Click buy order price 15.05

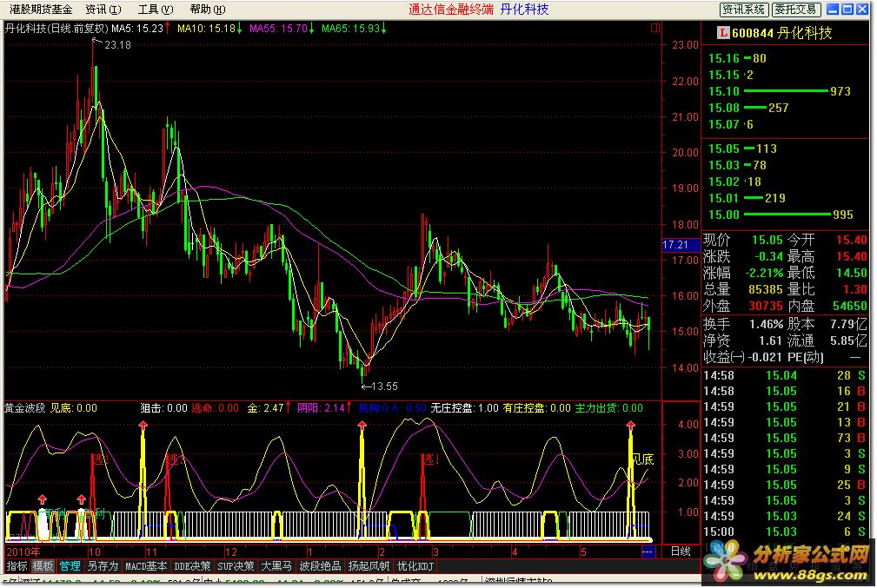coord(724,149)
